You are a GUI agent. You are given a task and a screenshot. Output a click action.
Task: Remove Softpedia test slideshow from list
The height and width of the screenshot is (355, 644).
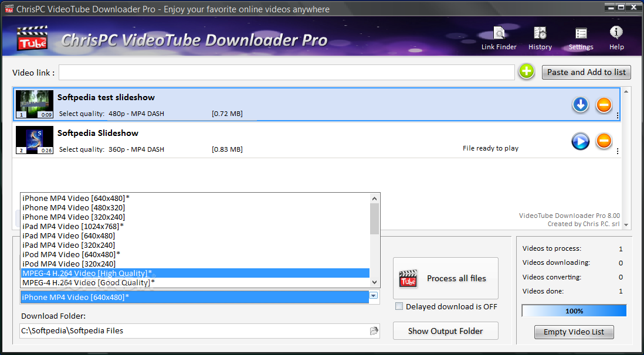[x=604, y=105]
